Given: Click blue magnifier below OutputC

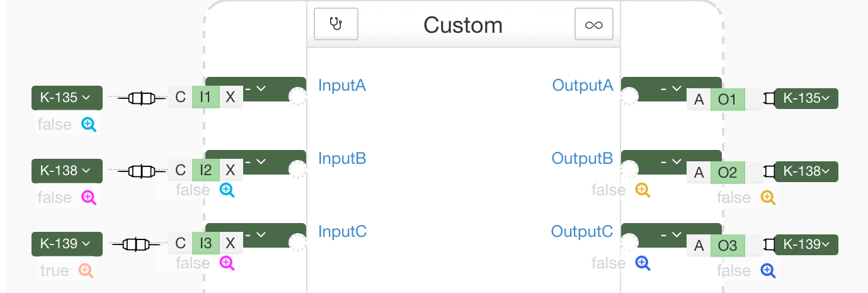Looking at the screenshot, I should 642,263.
